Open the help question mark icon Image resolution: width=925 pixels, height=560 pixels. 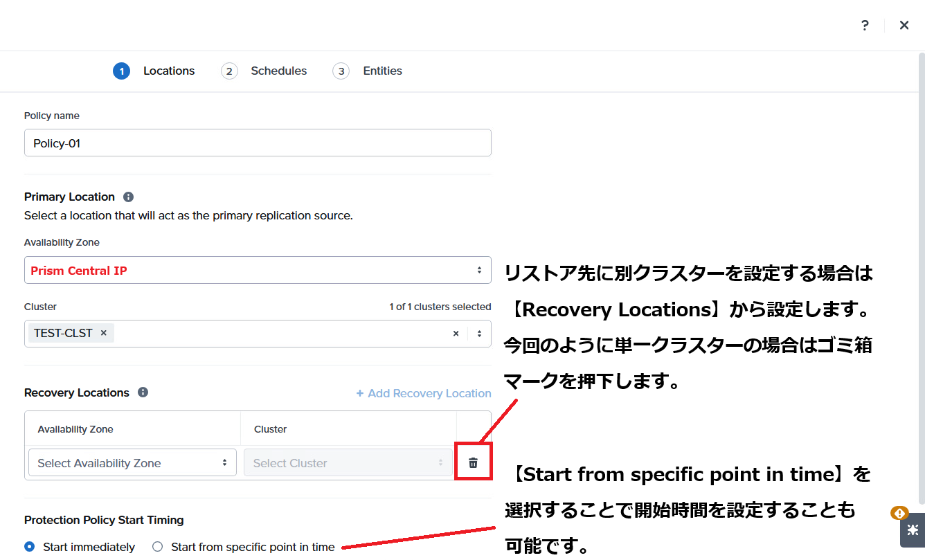(x=865, y=26)
